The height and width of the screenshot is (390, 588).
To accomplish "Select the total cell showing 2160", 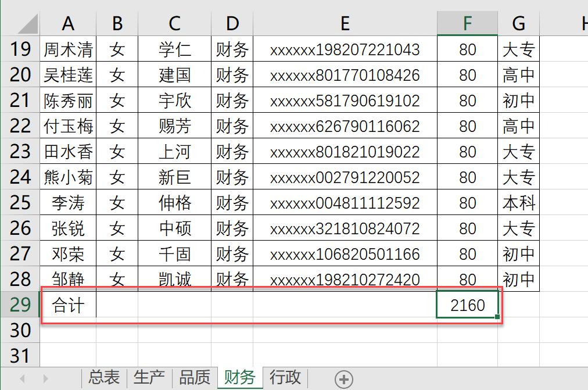I will 466,304.
